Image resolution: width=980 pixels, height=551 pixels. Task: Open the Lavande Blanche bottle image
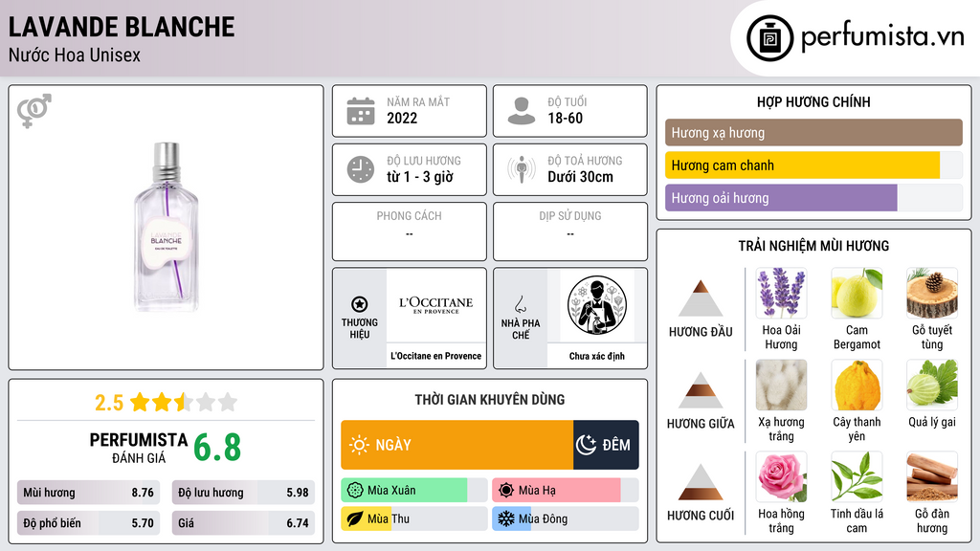pyautogui.click(x=167, y=228)
